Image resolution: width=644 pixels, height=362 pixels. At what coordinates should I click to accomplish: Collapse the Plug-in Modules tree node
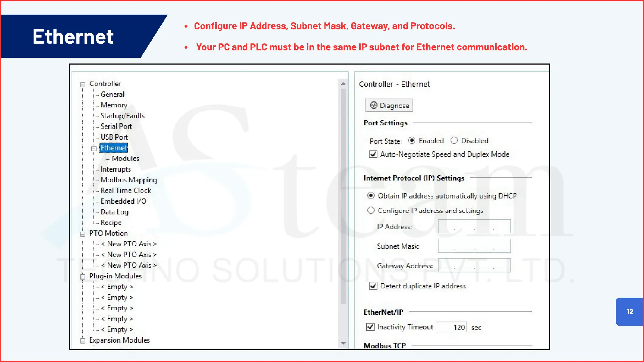pyautogui.click(x=82, y=277)
